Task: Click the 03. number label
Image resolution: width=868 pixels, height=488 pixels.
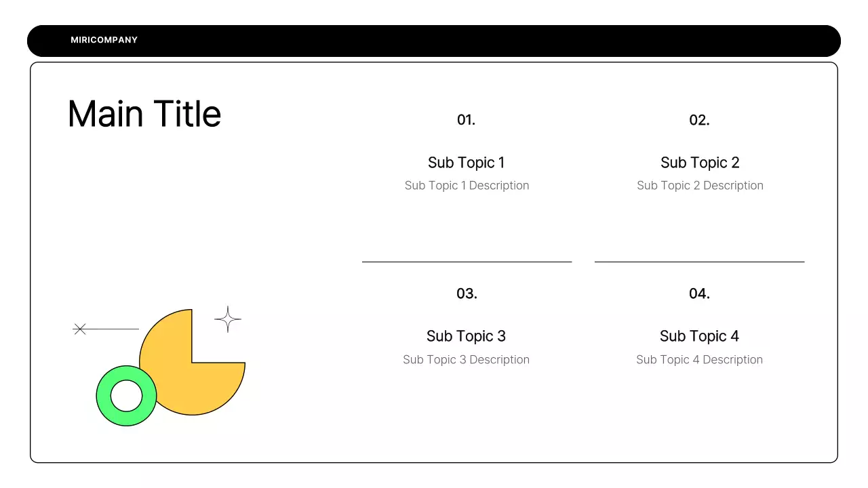Action: pos(467,293)
